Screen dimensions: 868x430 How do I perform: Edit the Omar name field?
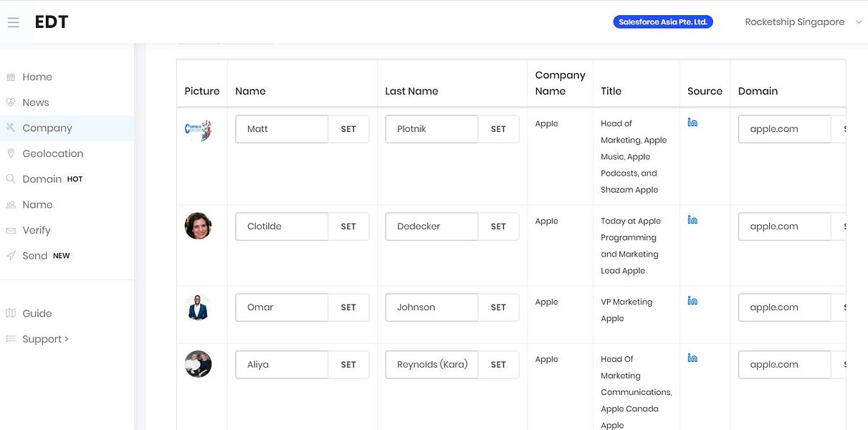(x=282, y=307)
